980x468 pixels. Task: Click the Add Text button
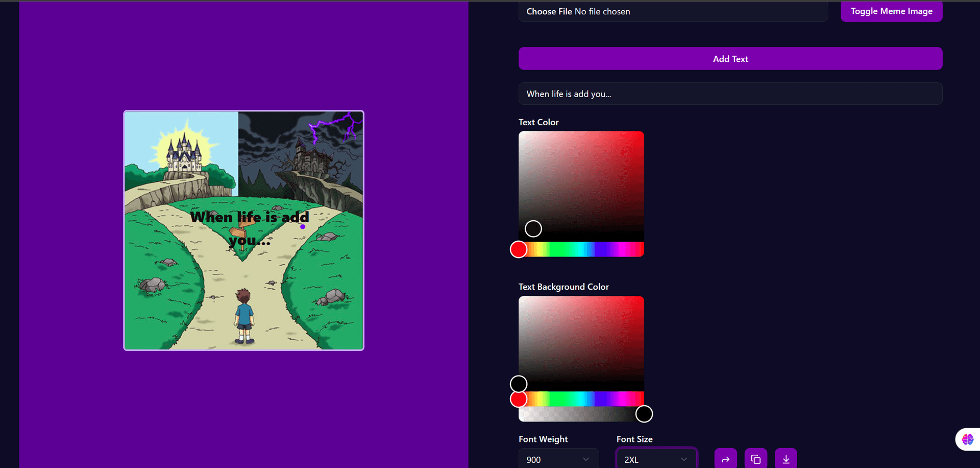click(730, 59)
